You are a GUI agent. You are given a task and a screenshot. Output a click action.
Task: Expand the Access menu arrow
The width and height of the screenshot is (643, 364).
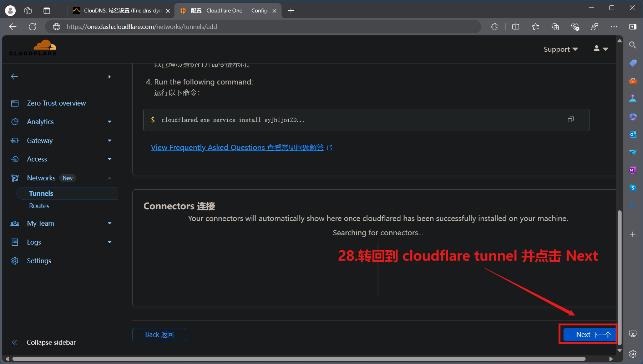tap(110, 159)
